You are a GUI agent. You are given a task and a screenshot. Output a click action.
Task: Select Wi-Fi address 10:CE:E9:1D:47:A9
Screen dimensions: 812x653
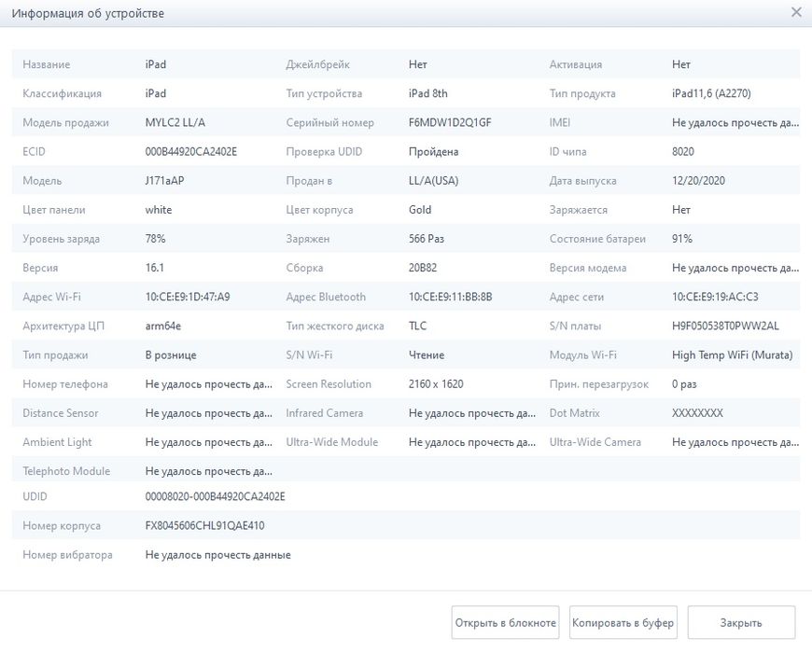(x=188, y=297)
